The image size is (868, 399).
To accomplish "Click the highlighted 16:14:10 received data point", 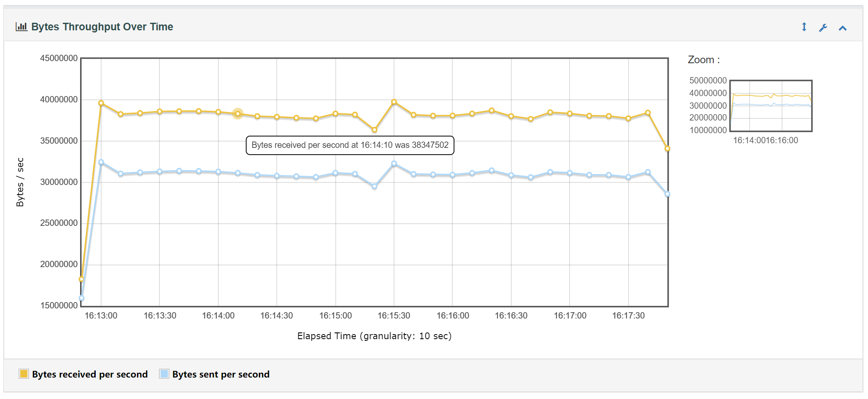I will point(238,114).
